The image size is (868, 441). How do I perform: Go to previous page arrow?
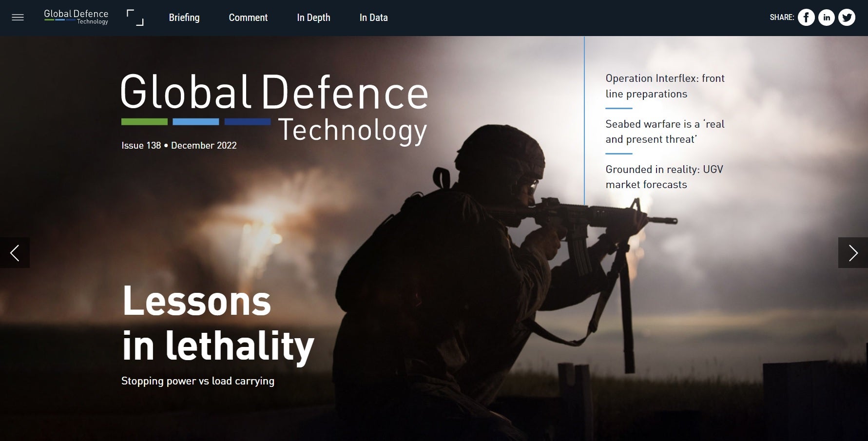[x=15, y=252]
